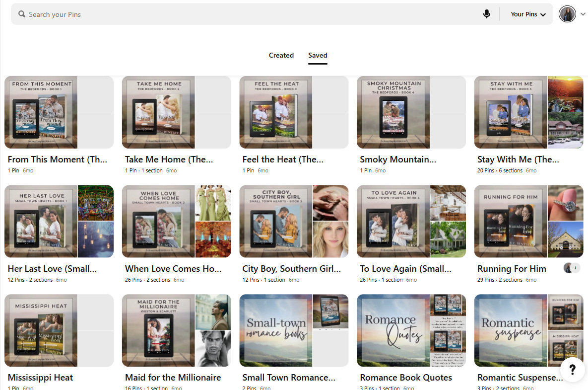Click the carousel photo on Her Last Love
Screen dimensions: 588x390
(x=96, y=203)
